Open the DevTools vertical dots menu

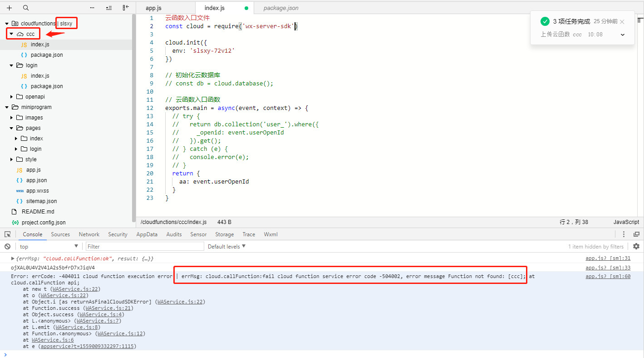(624, 234)
